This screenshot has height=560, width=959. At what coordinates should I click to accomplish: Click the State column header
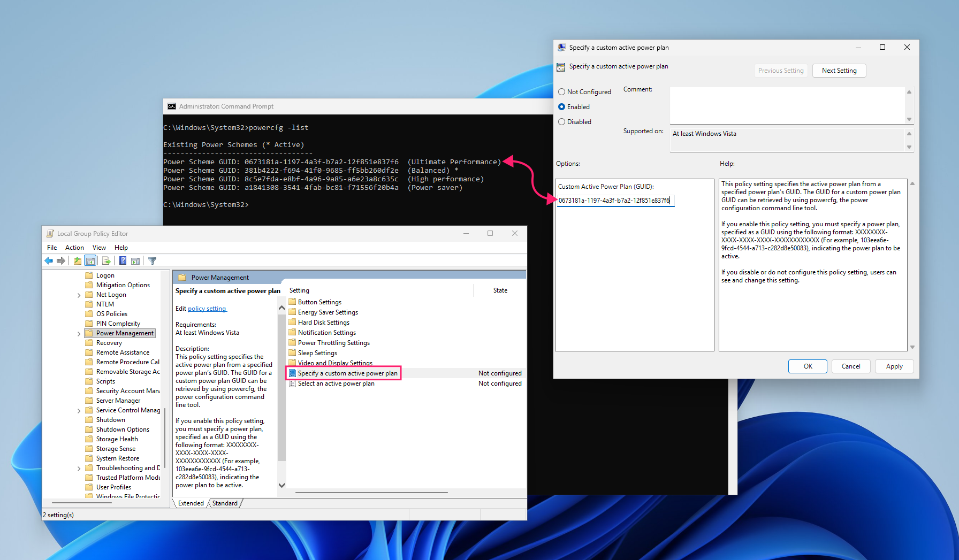click(x=500, y=290)
